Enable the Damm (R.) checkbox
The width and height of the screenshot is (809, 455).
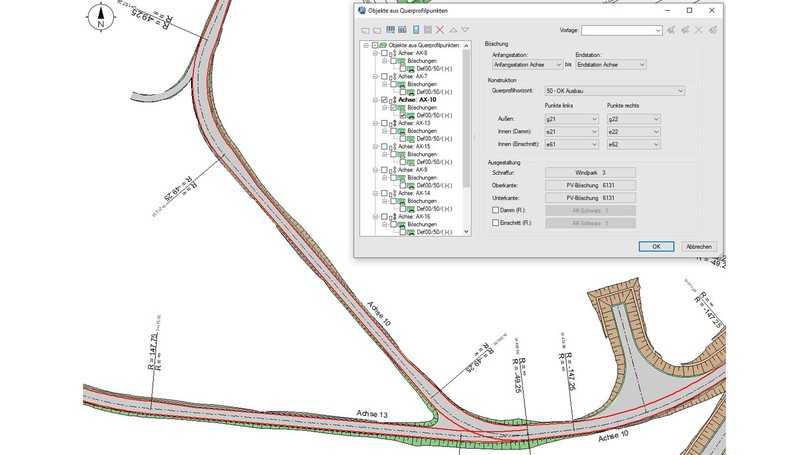(x=495, y=211)
